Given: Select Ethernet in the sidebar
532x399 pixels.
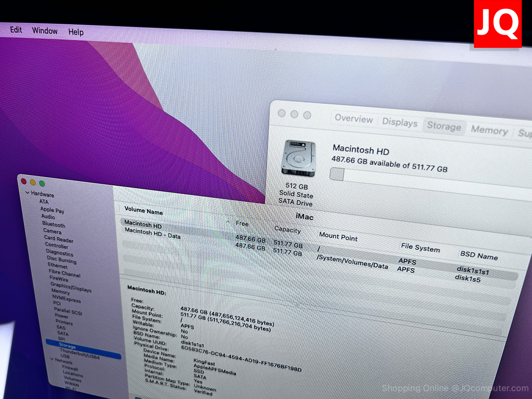Looking at the screenshot, I should (58, 266).
